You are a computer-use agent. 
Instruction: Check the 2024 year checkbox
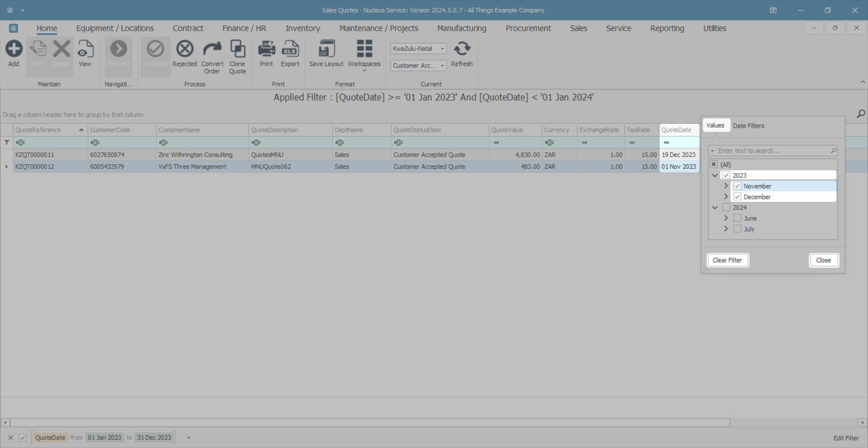pyautogui.click(x=726, y=208)
